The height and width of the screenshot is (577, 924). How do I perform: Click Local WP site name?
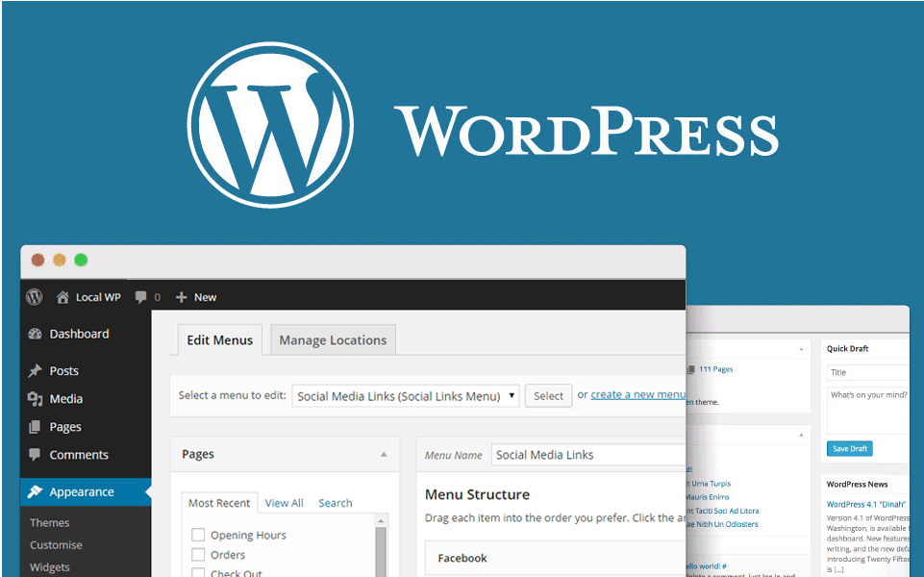click(x=98, y=297)
